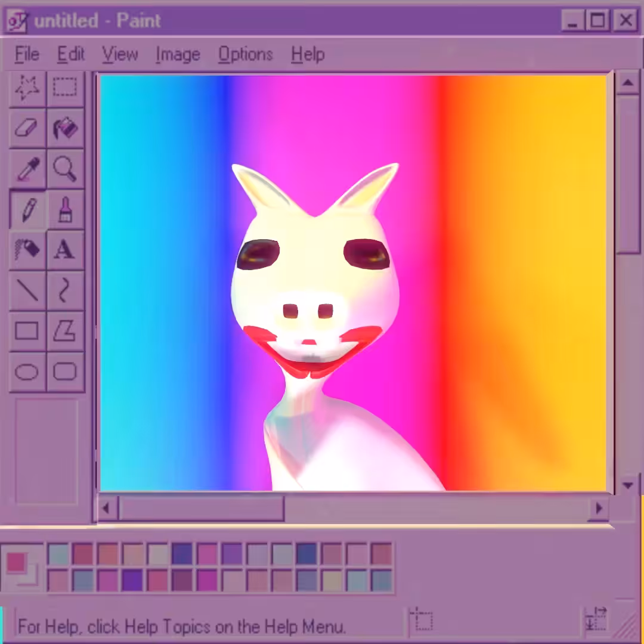Click the vertical scrollbar down arrow
This screenshot has height=644, width=644.
tap(627, 485)
